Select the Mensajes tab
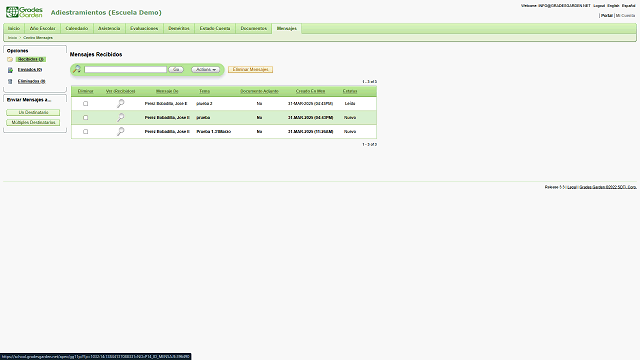 pyautogui.click(x=287, y=29)
